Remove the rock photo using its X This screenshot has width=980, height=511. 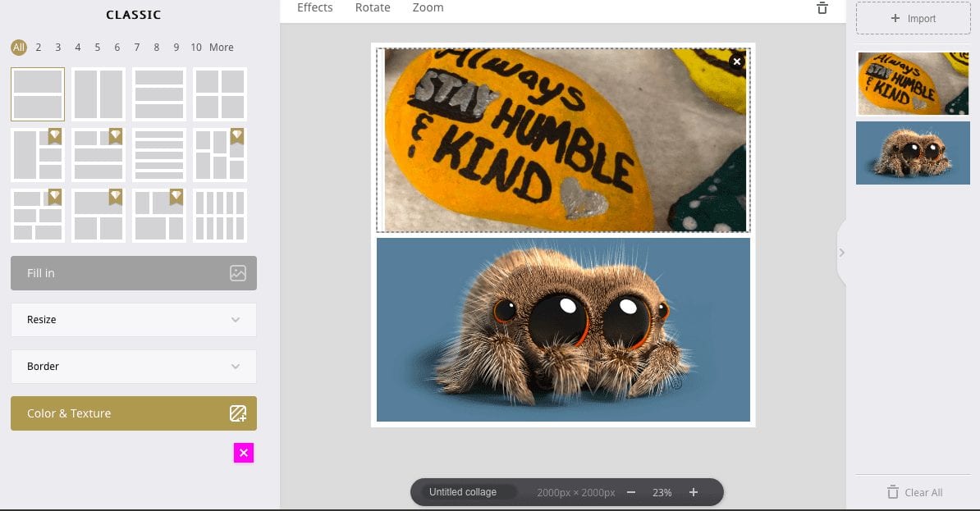coord(737,62)
